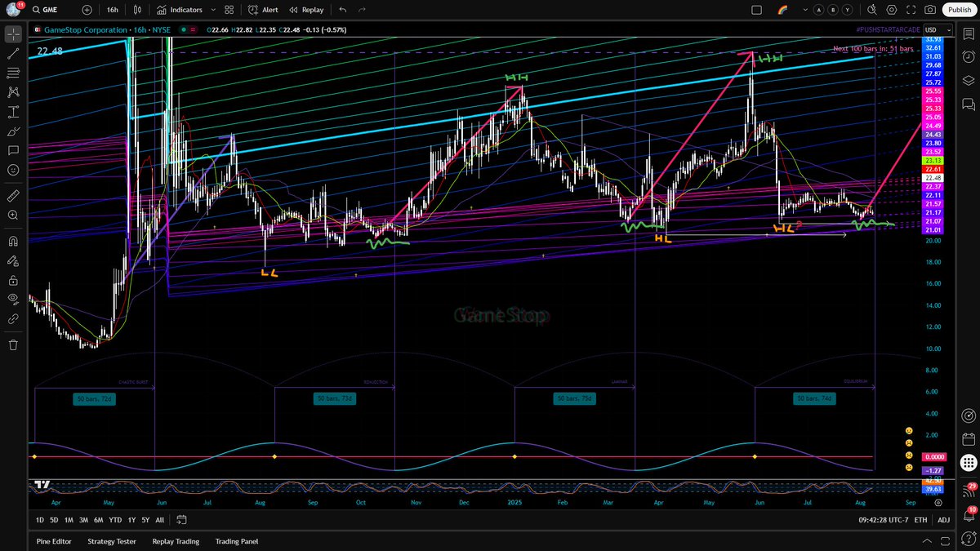Open the Replay Trading tab

click(x=176, y=541)
